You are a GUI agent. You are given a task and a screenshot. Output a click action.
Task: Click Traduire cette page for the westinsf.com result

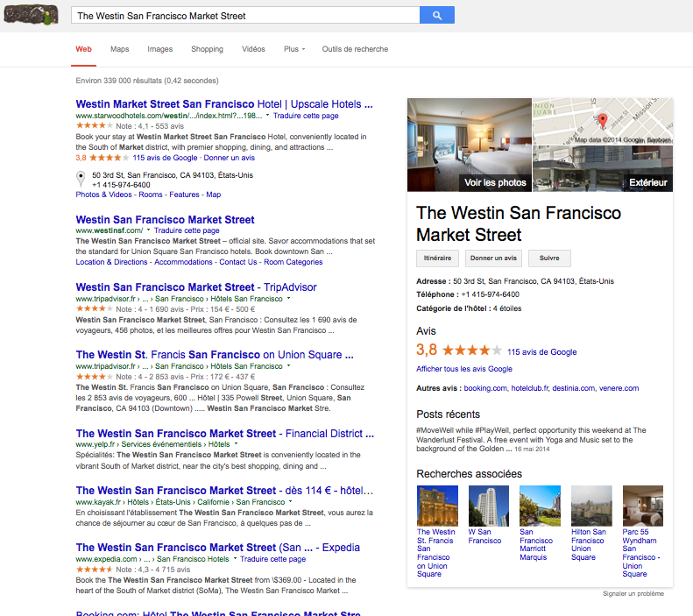[187, 230]
